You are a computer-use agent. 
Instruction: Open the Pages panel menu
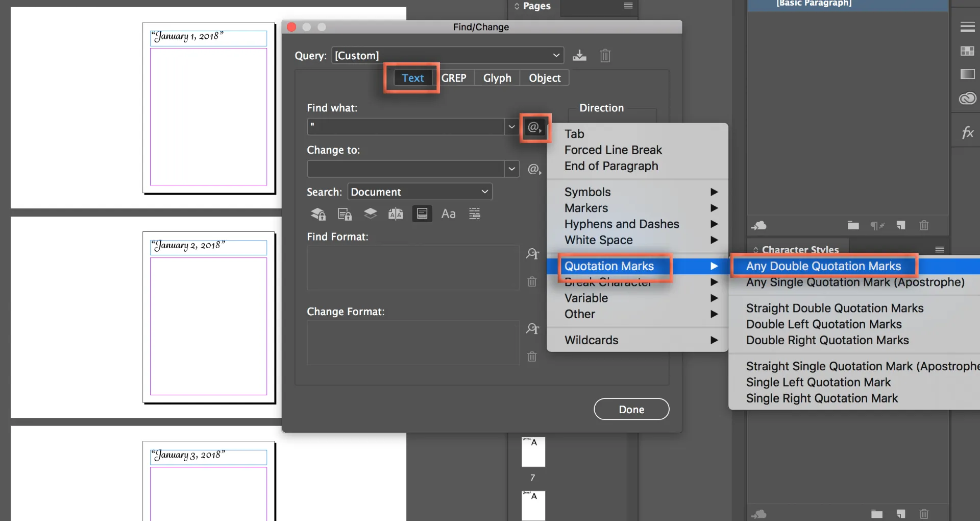628,6
